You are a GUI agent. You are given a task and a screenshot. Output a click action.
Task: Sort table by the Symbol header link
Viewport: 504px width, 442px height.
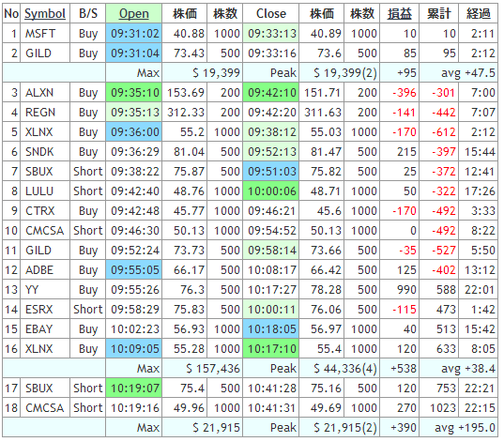(45, 14)
